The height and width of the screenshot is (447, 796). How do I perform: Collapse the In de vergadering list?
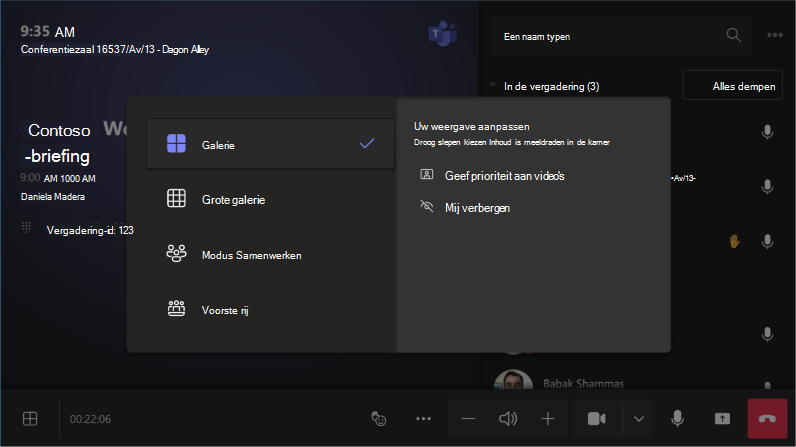pyautogui.click(x=493, y=85)
